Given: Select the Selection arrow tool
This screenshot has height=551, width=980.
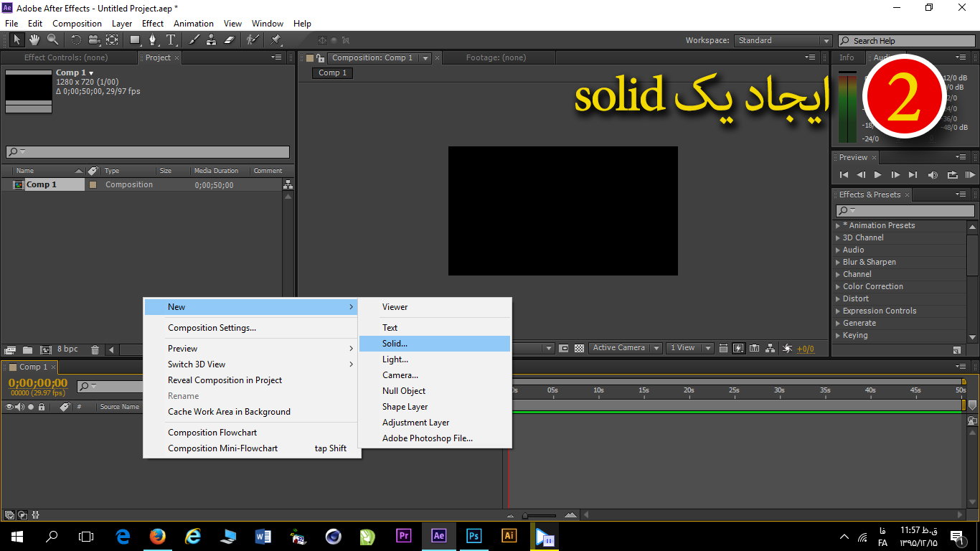Looking at the screenshot, I should (x=17, y=40).
